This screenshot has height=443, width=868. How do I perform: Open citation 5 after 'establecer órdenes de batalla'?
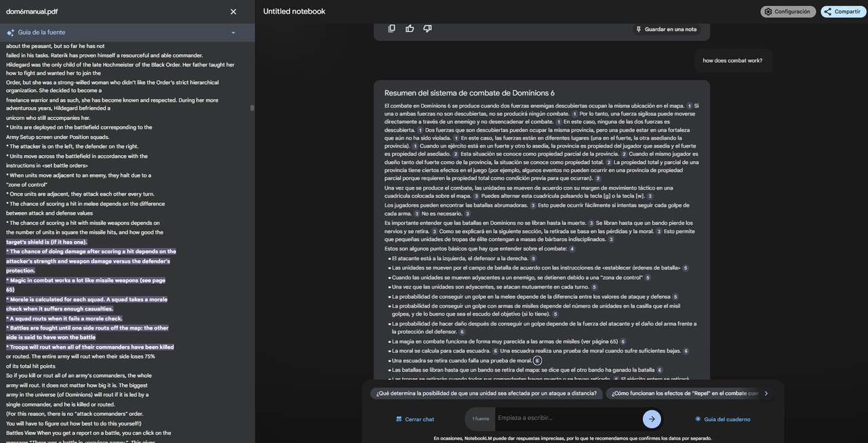[686, 268]
